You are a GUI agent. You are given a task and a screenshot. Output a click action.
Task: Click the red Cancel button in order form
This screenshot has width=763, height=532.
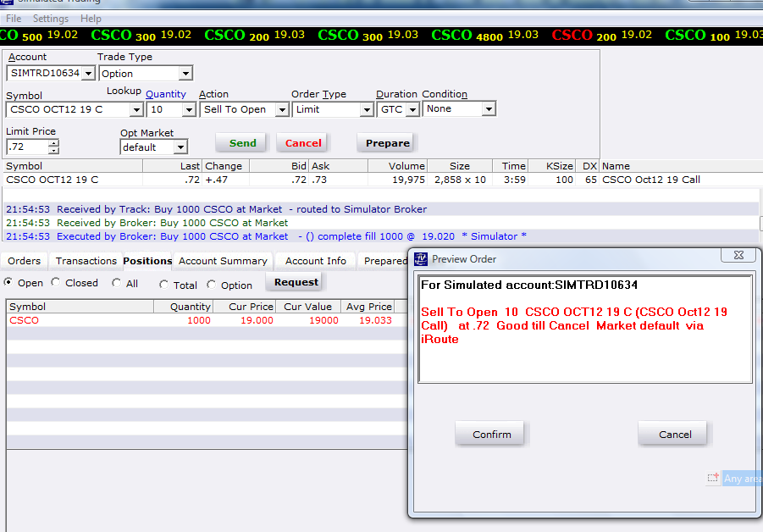pyautogui.click(x=303, y=143)
